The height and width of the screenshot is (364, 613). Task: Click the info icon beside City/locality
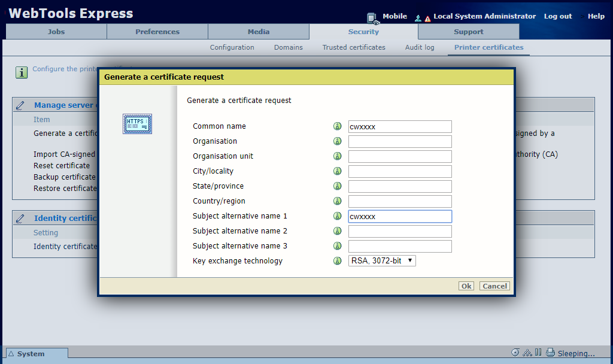(x=338, y=171)
